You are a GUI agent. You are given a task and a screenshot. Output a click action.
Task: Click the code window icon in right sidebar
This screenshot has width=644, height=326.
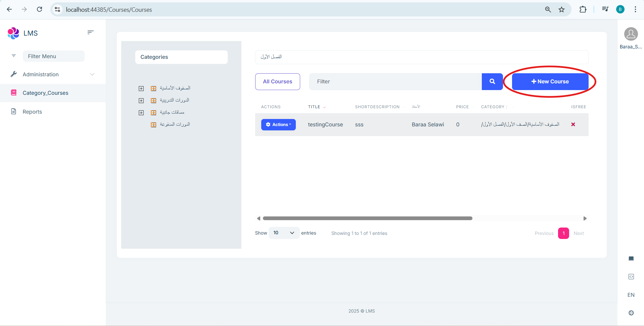[x=631, y=277]
